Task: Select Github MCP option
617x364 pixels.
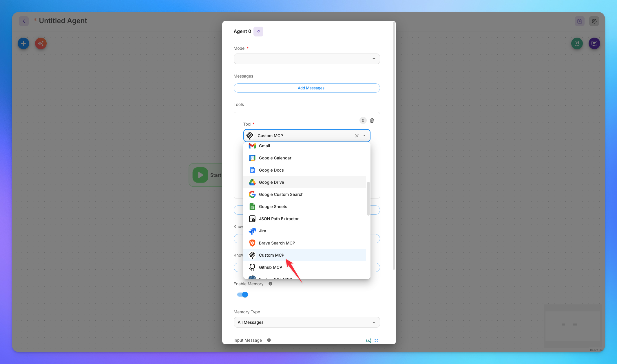Action: coord(270,267)
